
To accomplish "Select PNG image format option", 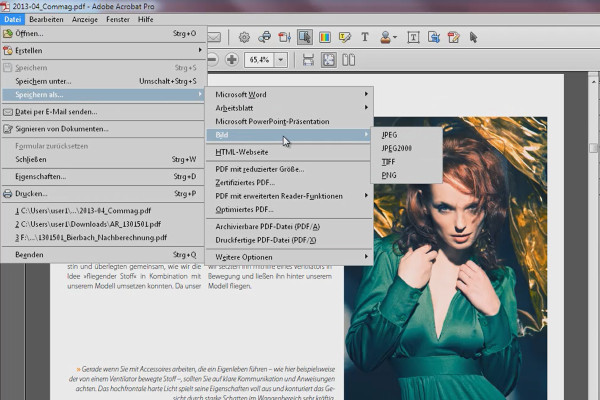I will (389, 175).
